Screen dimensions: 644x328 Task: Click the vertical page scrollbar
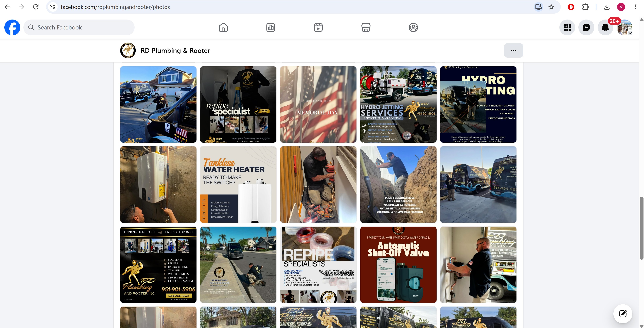(x=641, y=228)
